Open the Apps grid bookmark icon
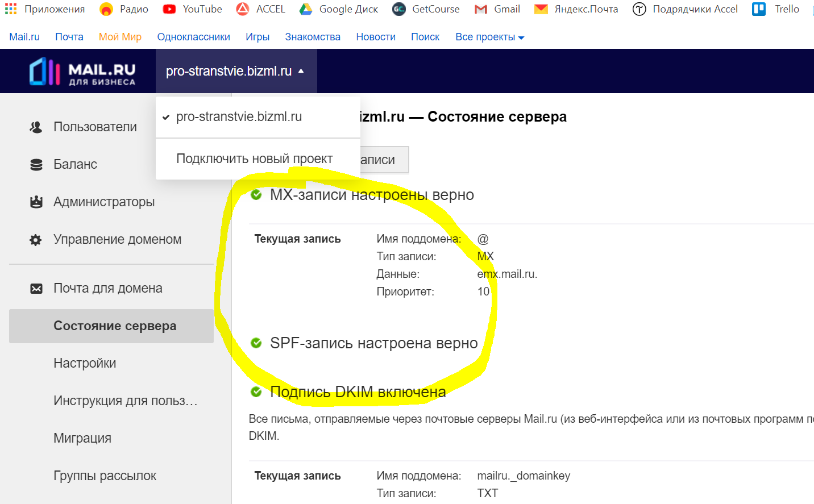This screenshot has width=814, height=504. tap(11, 9)
